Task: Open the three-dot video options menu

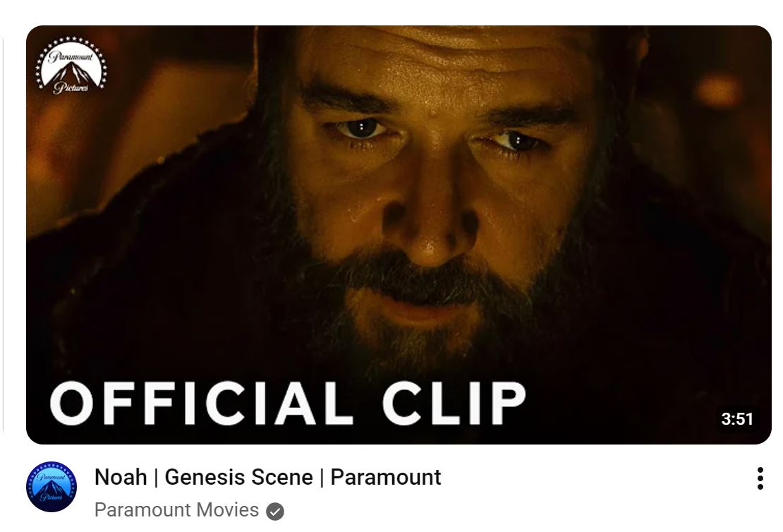Action: [760, 478]
